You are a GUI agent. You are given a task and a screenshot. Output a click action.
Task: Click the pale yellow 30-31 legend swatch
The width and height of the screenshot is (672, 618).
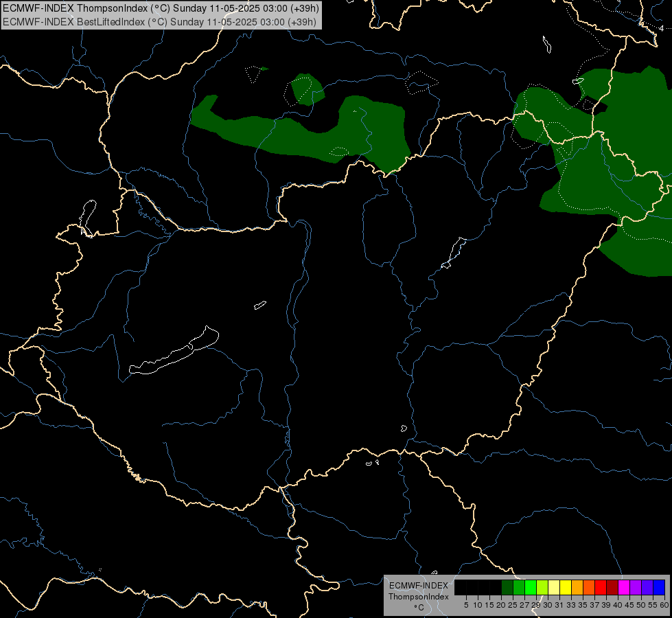(554, 587)
